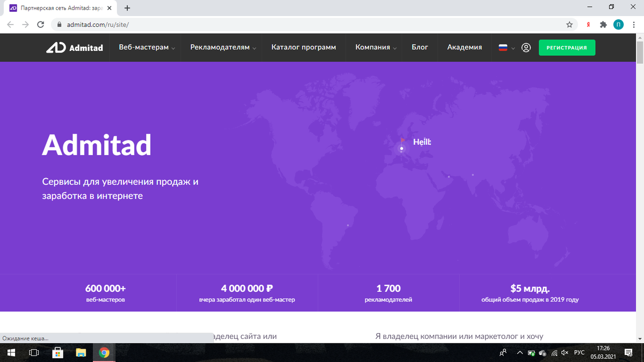The image size is (644, 362).
Task: Show hidden system tray icons
Action: click(x=519, y=352)
